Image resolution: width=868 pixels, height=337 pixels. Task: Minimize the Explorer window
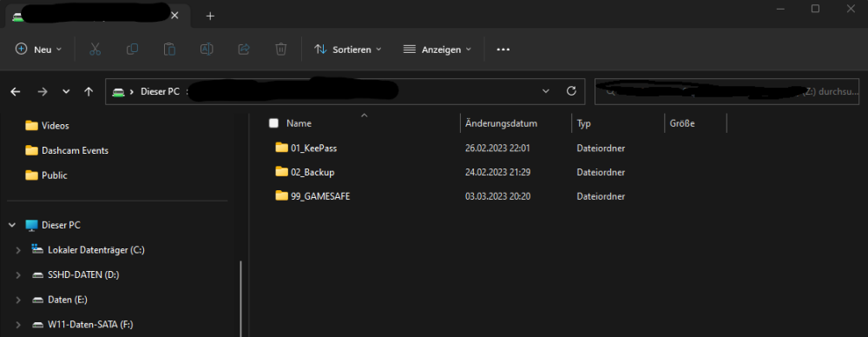780,9
